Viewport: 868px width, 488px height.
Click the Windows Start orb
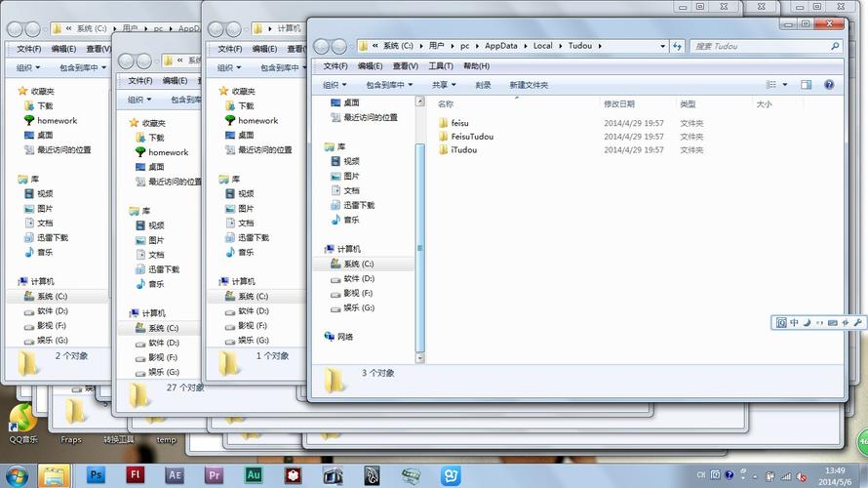(17, 476)
